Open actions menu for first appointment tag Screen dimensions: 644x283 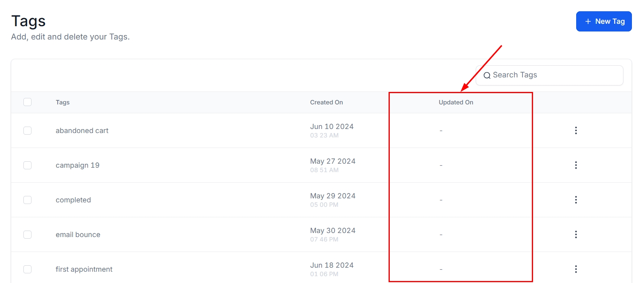[x=576, y=269]
